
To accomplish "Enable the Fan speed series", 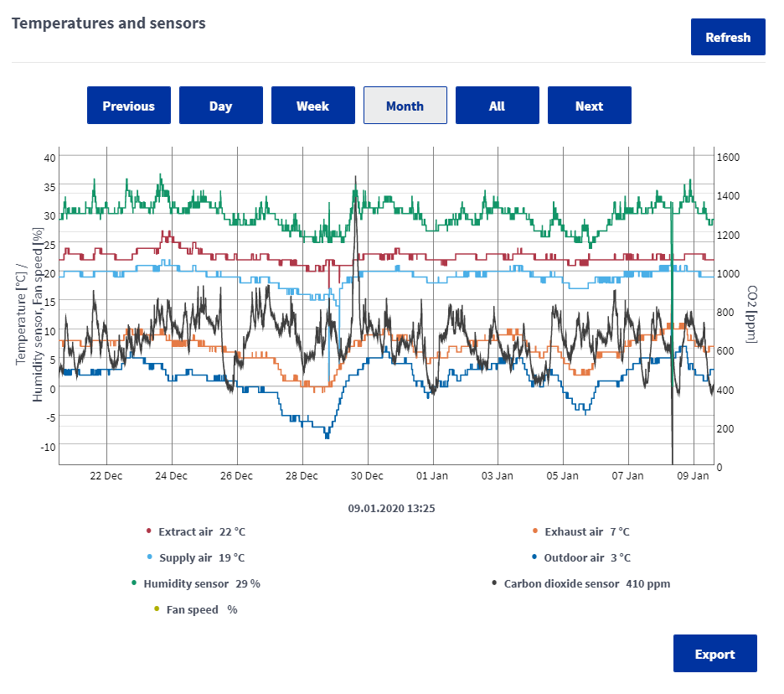I will tap(192, 609).
